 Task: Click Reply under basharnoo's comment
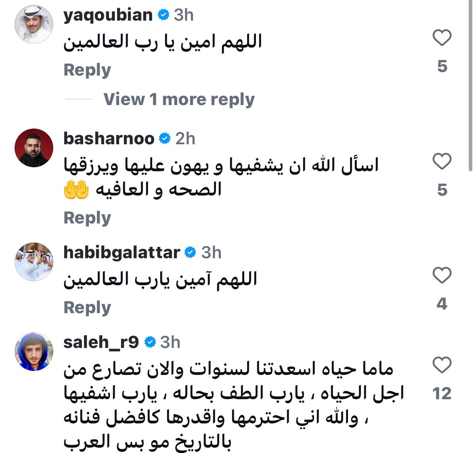[x=87, y=217]
